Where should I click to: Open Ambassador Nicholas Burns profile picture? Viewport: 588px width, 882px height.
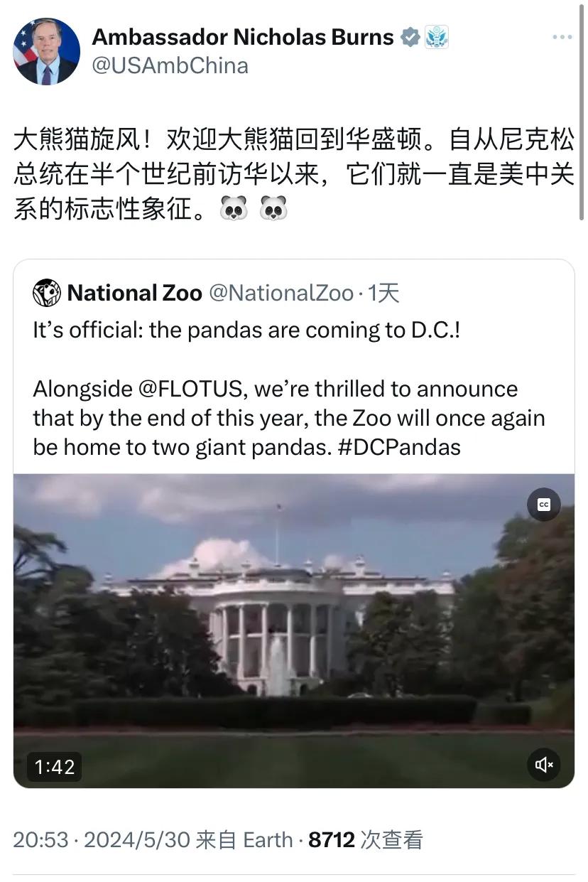[x=46, y=51]
